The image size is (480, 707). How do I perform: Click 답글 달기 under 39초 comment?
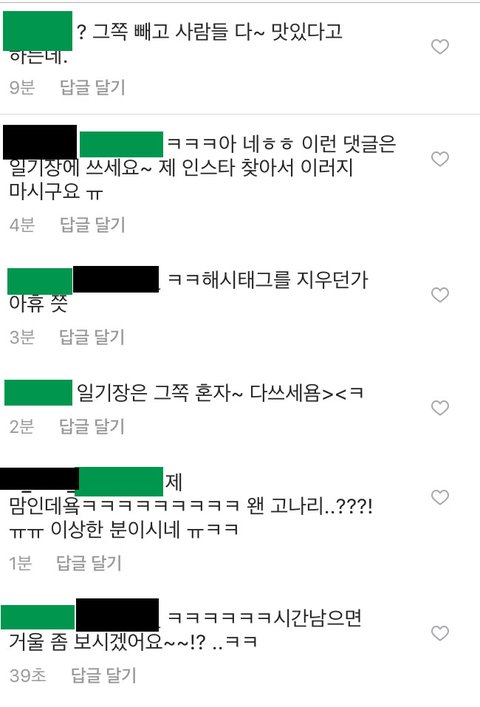(x=104, y=675)
